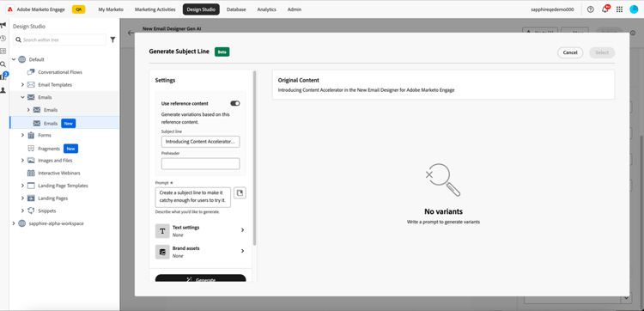This screenshot has width=644, height=311.
Task: Click the Generate button
Action: pos(200,279)
